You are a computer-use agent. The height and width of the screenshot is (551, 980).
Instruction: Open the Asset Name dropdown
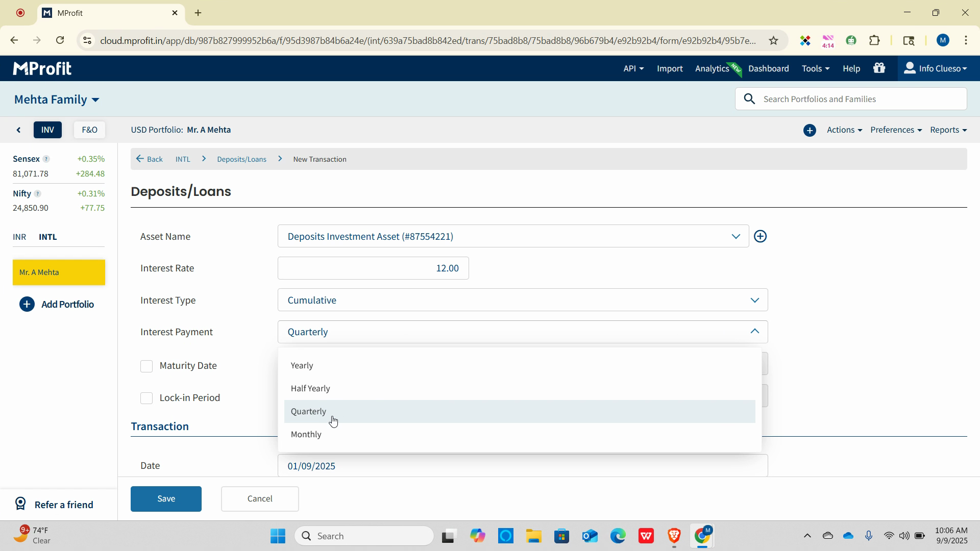coord(513,236)
